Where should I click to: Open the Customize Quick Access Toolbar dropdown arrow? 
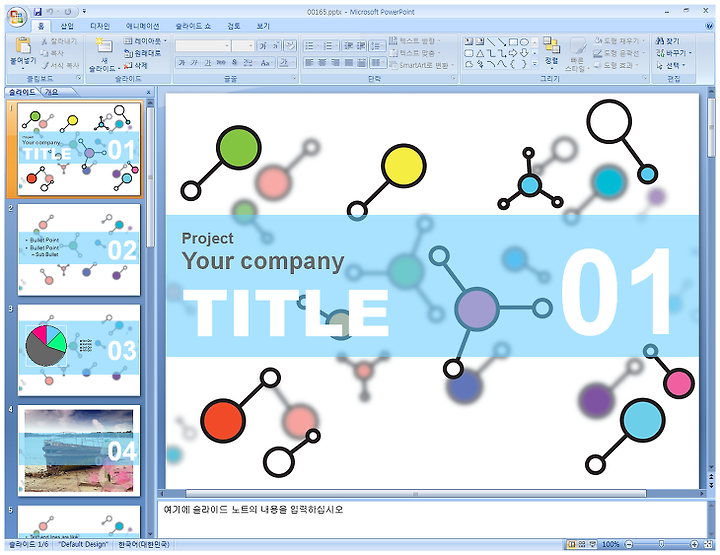coord(84,11)
